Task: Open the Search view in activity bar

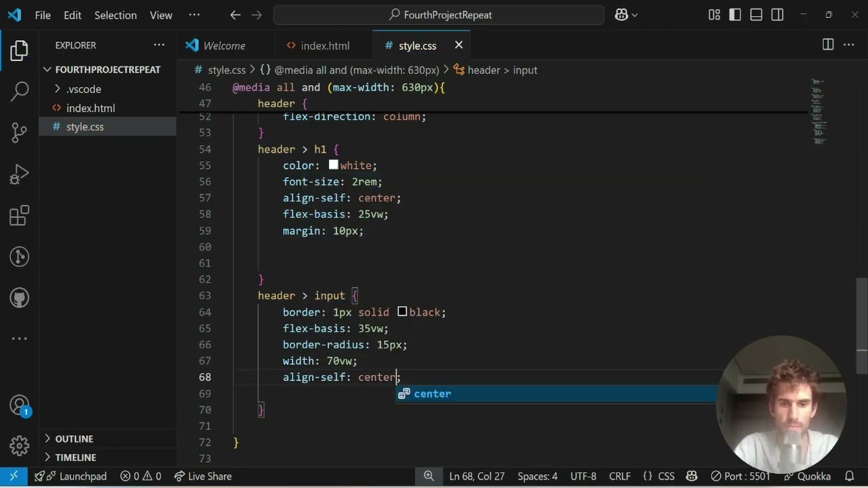Action: point(20,91)
